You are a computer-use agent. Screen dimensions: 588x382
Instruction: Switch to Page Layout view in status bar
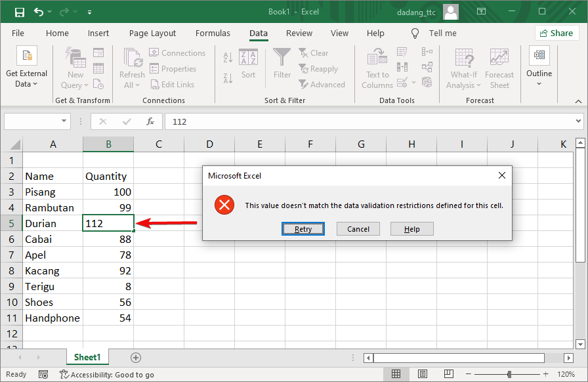tap(423, 373)
